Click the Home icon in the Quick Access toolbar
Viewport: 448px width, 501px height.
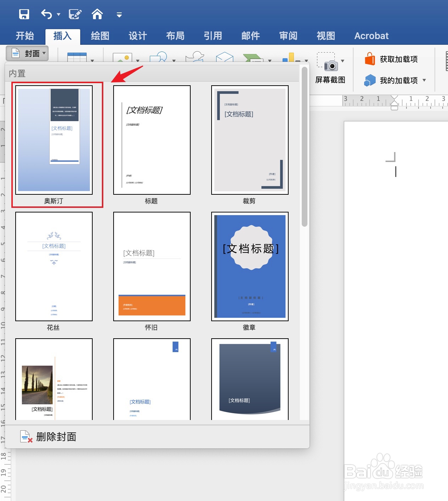click(97, 14)
